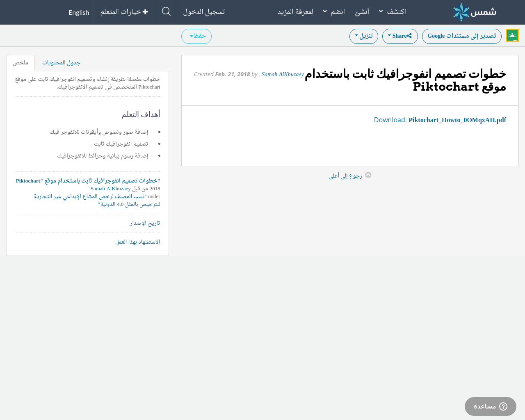This screenshot has width=525, height=420.
Task: Click the green Google Classroom icon
Action: 512,36
